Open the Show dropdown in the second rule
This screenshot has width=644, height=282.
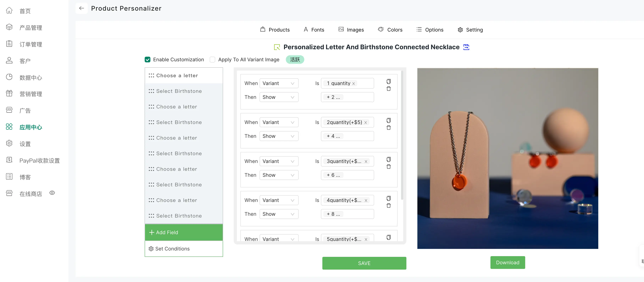point(279,136)
